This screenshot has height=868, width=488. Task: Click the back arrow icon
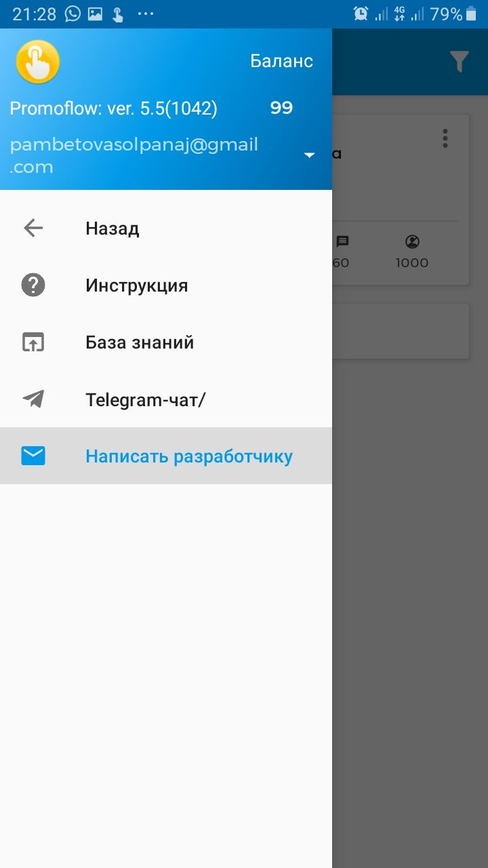(x=33, y=228)
